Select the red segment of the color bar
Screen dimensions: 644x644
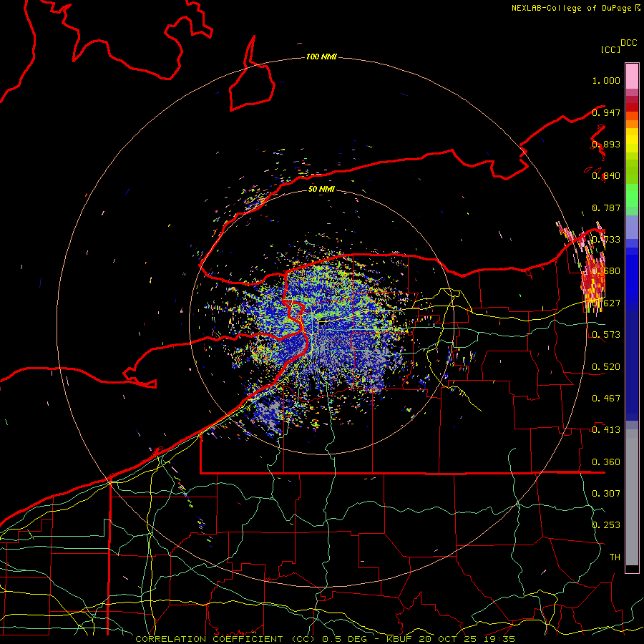point(632,107)
